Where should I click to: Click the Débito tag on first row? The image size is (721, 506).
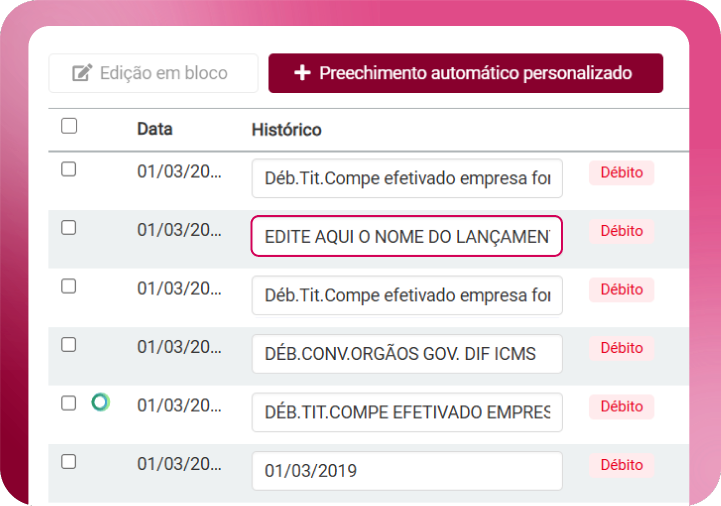click(621, 172)
